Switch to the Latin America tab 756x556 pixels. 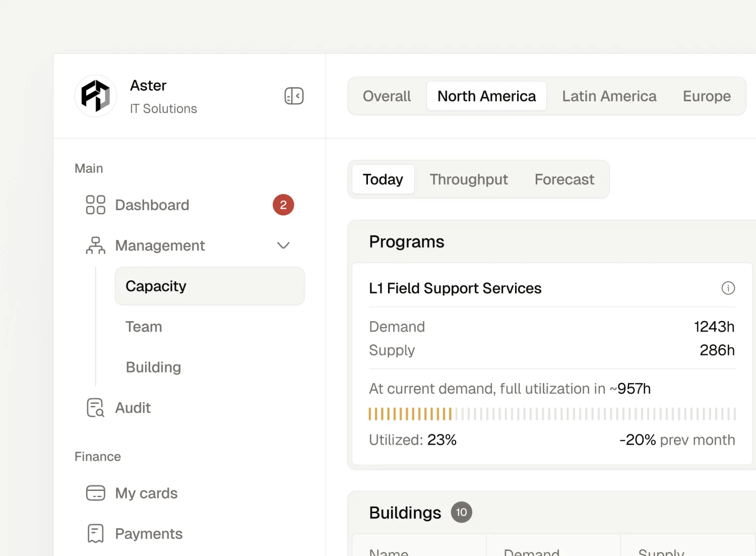(x=609, y=96)
